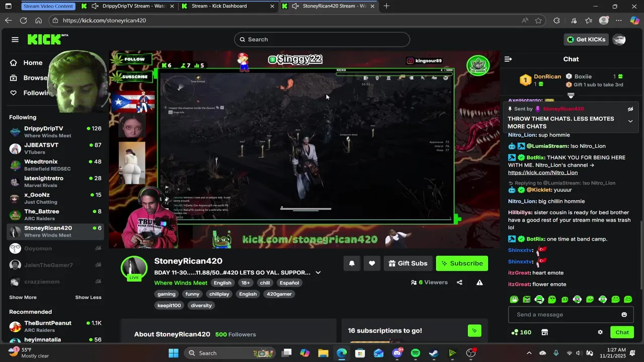Open Edge read aloud icon
This screenshot has width=644, height=362.
pyautogui.click(x=525, y=21)
